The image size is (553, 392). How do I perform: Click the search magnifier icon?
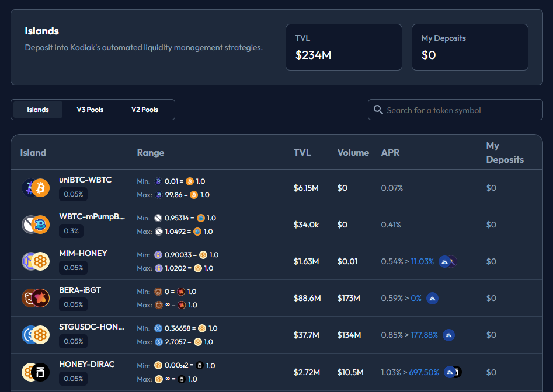378,110
